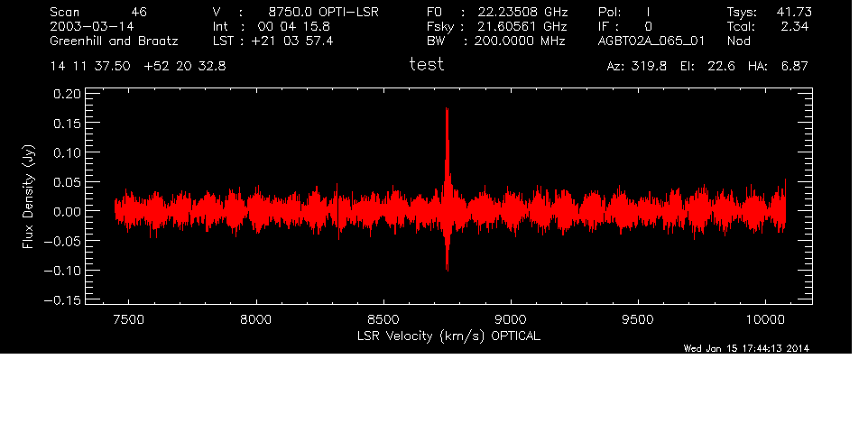The width and height of the screenshot is (868, 442).
Task: Click the x-axis tick label '8000'
Action: (x=255, y=319)
